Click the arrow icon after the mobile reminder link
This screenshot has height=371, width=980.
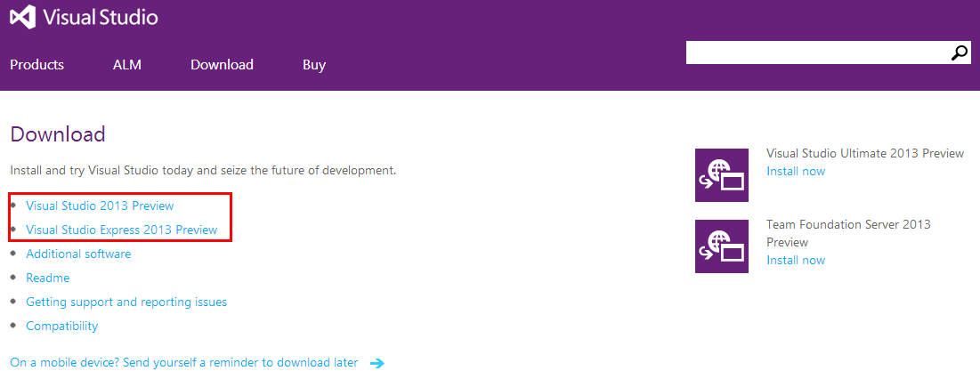pos(377,363)
